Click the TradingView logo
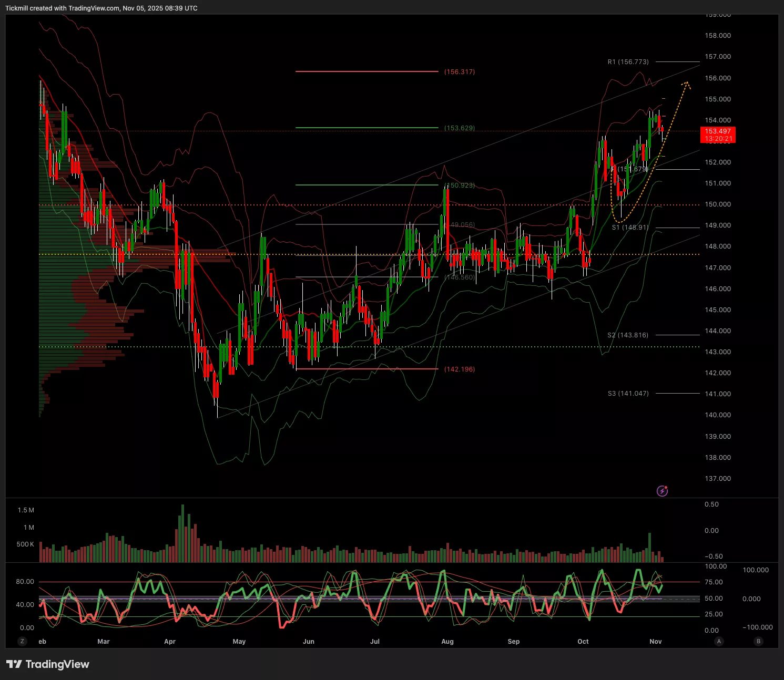The image size is (784, 680). tap(48, 664)
